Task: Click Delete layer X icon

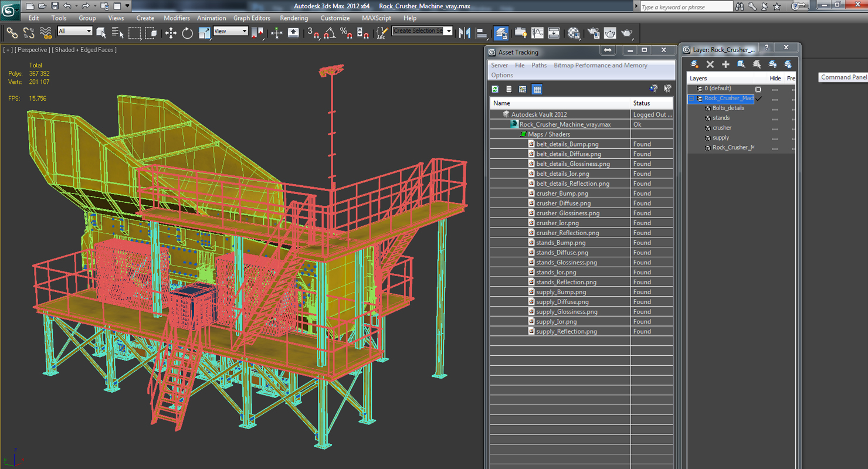Action: click(x=710, y=64)
